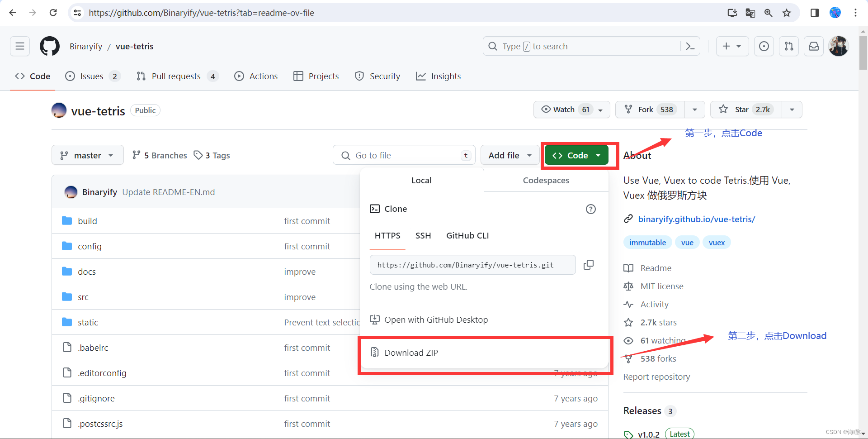Open the browser side panel icon
Image resolution: width=868 pixels, height=439 pixels.
pyautogui.click(x=815, y=13)
